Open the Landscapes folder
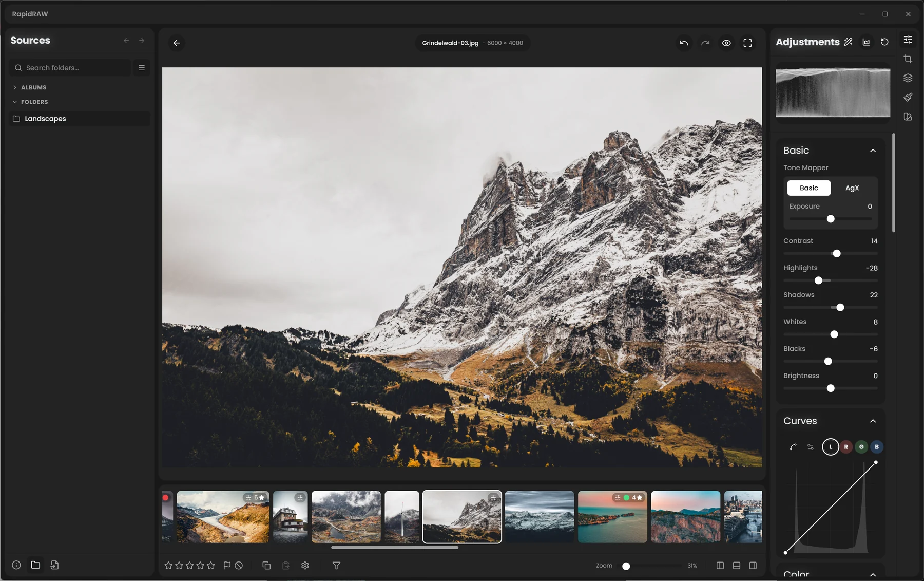Viewport: 924px width, 581px height. tap(80, 119)
